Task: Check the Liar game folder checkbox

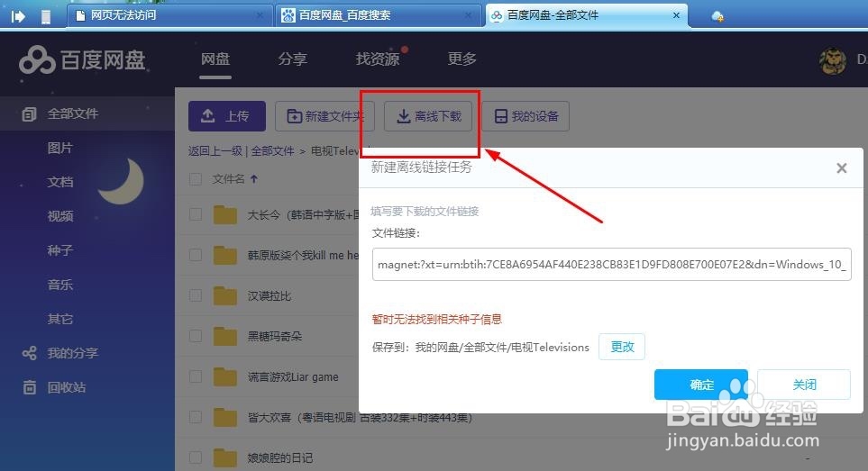Action: point(196,376)
